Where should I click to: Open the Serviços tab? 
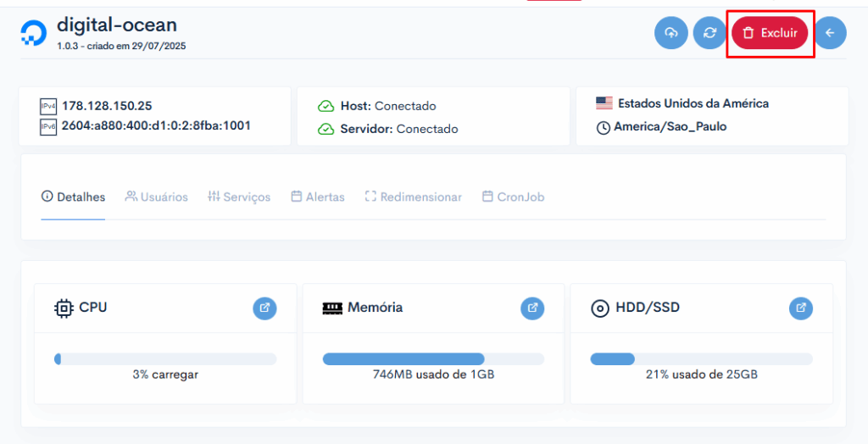[x=239, y=197]
